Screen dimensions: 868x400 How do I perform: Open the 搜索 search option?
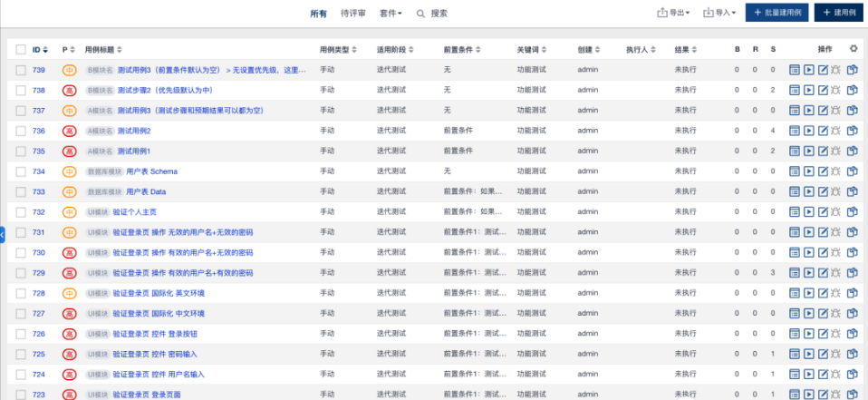[x=439, y=14]
